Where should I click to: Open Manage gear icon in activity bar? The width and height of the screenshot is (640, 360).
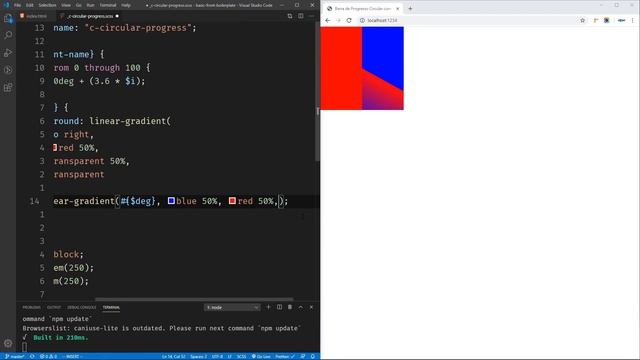(x=8, y=344)
